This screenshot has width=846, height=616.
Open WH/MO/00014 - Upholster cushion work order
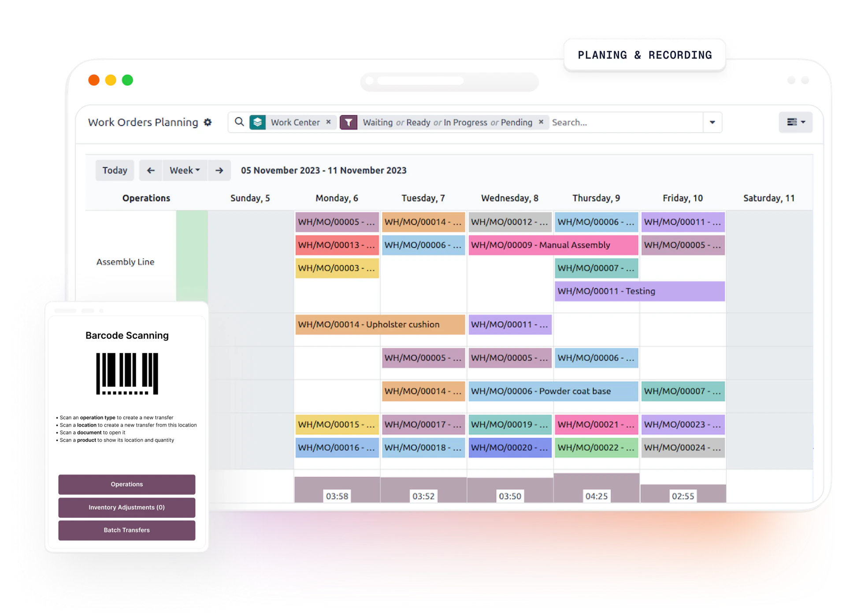(x=380, y=325)
